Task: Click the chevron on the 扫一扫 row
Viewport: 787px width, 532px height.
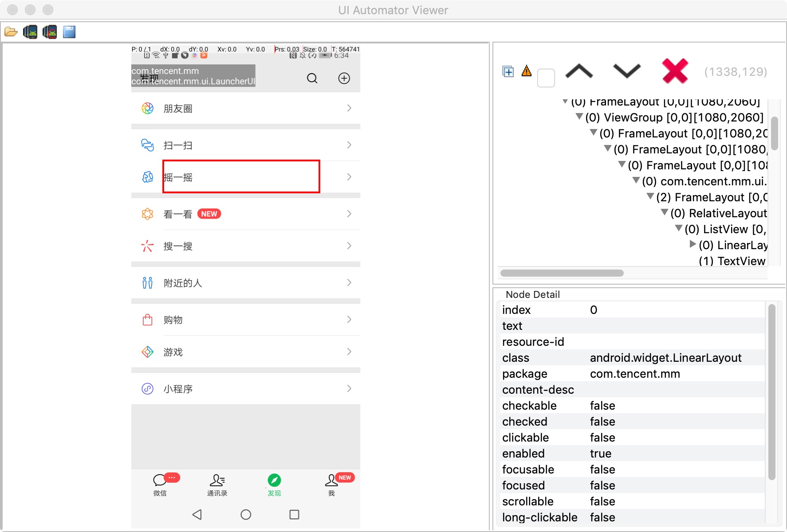Action: (x=349, y=145)
